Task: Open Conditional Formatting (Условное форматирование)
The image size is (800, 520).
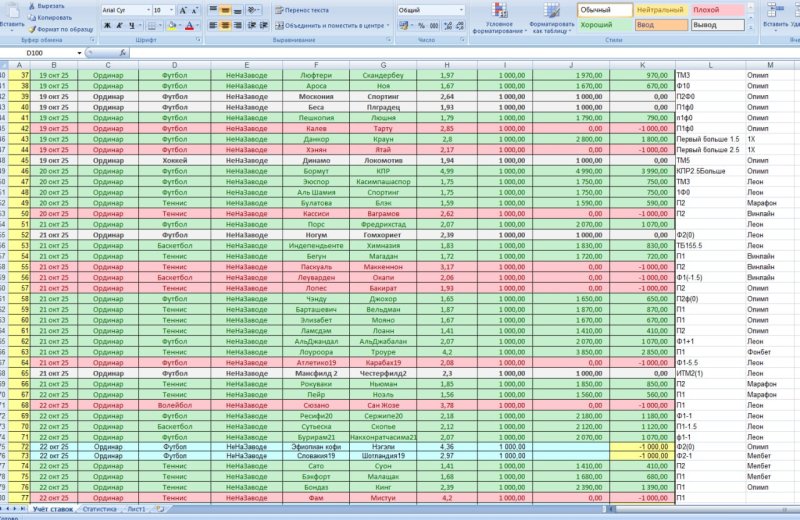Action: coord(505,26)
